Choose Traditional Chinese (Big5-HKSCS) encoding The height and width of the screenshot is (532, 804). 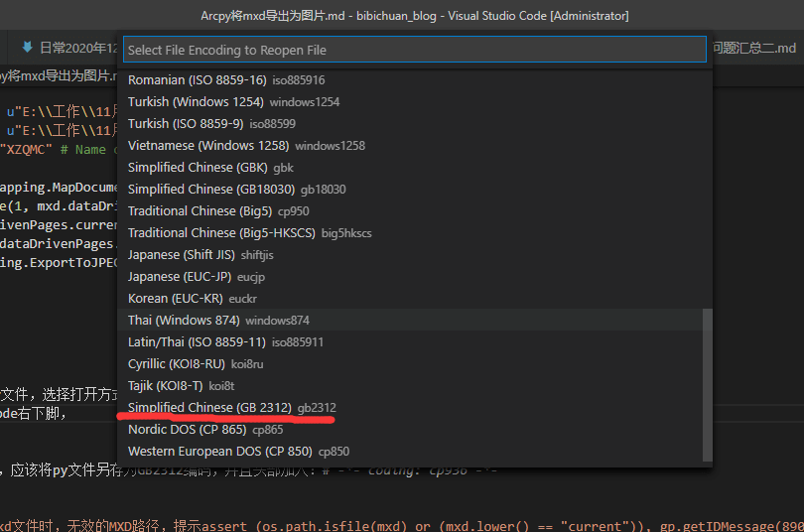(221, 233)
